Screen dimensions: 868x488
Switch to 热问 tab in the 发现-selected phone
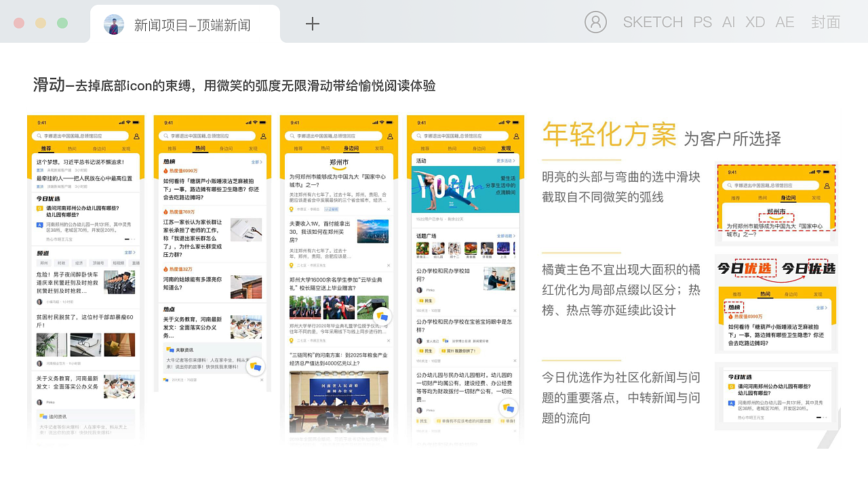tap(452, 148)
